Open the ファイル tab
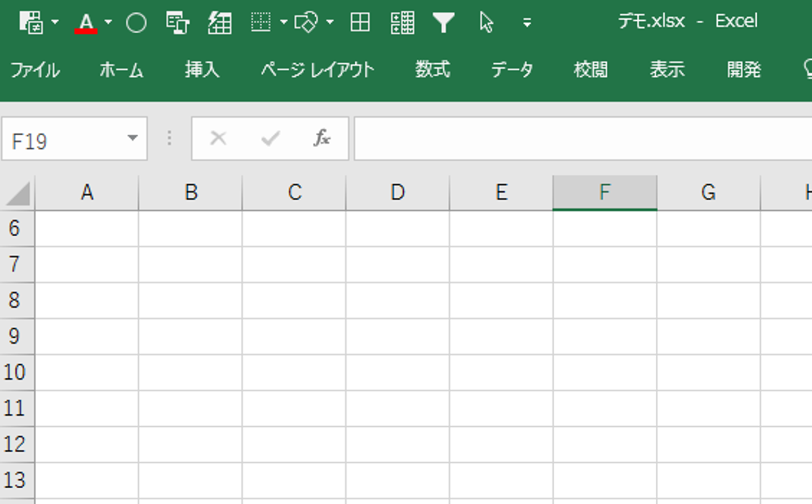This screenshot has width=812, height=504. [35, 70]
